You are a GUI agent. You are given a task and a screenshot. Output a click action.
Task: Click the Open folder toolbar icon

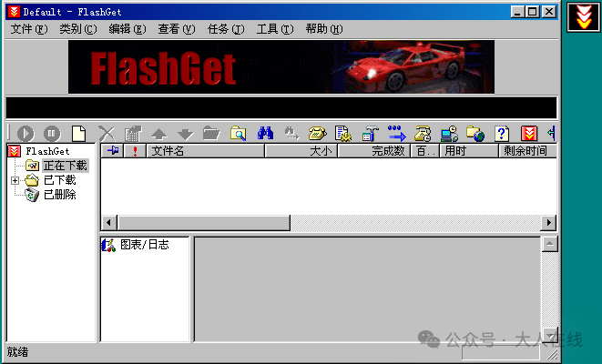pyautogui.click(x=211, y=133)
